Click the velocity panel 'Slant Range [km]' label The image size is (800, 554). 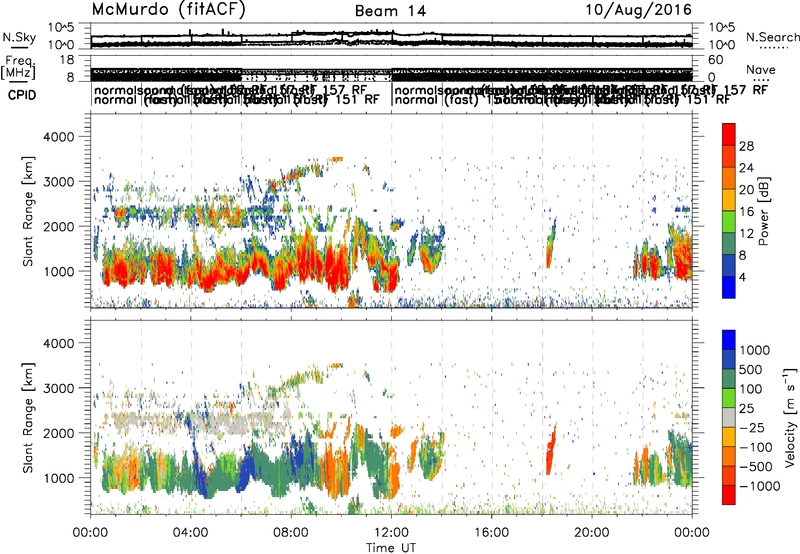28,417
